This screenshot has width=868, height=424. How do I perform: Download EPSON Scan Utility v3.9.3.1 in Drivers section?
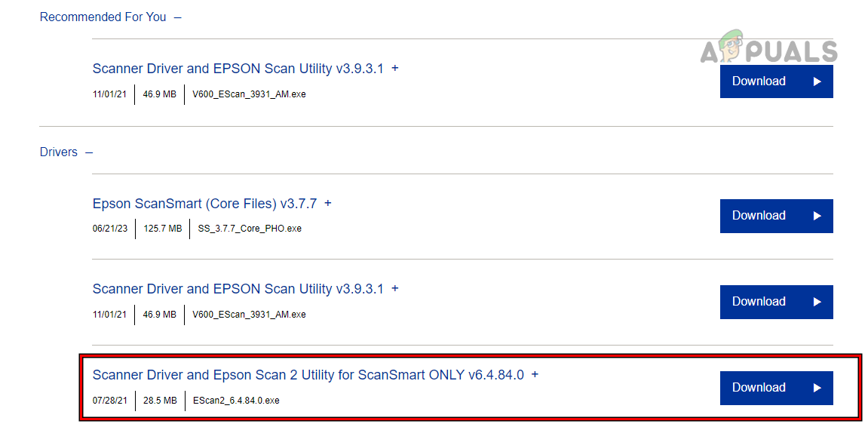[776, 302]
